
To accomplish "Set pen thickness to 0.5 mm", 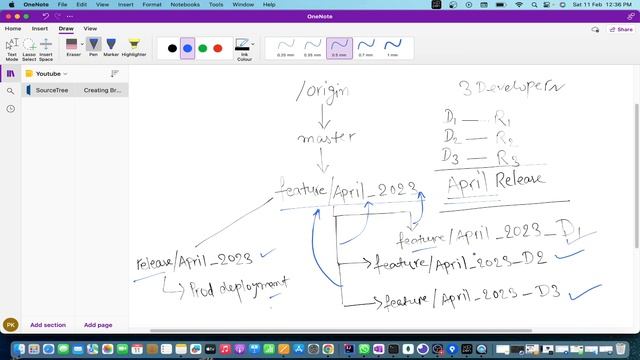I will point(339,48).
